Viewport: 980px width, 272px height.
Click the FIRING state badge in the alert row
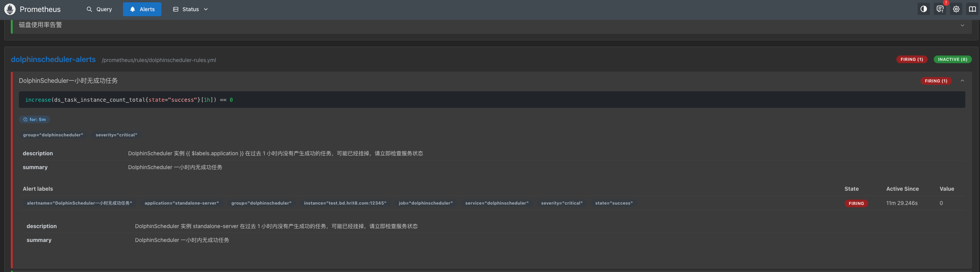point(856,203)
